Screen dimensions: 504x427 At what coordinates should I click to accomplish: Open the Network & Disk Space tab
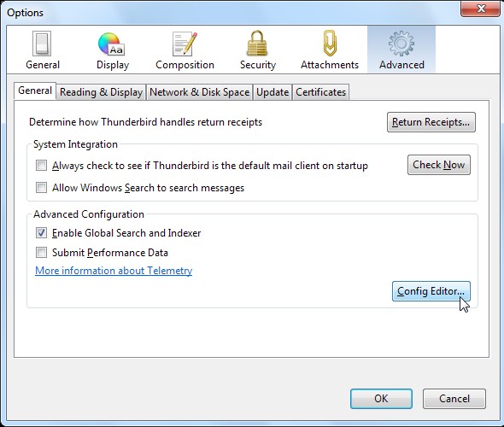tap(200, 92)
